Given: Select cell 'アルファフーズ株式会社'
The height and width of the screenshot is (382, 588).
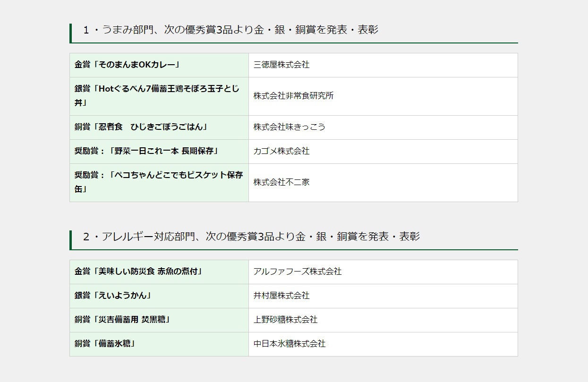Looking at the screenshot, I should (x=383, y=272).
